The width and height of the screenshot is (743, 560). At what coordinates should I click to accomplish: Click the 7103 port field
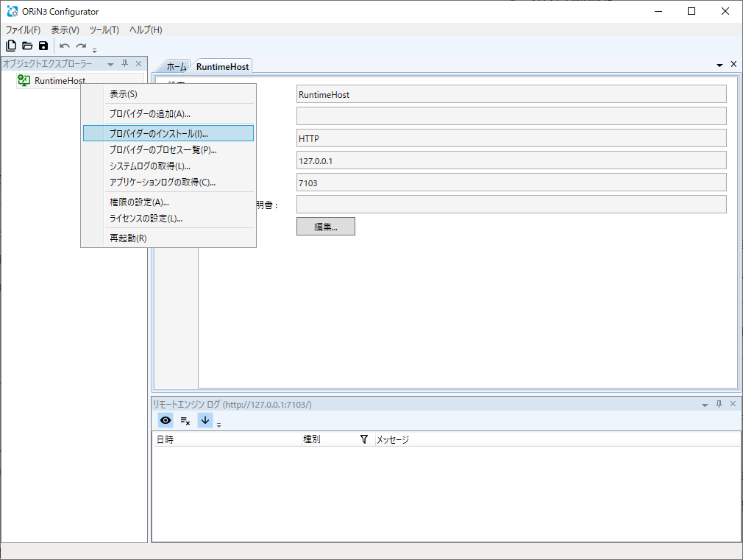pos(511,182)
